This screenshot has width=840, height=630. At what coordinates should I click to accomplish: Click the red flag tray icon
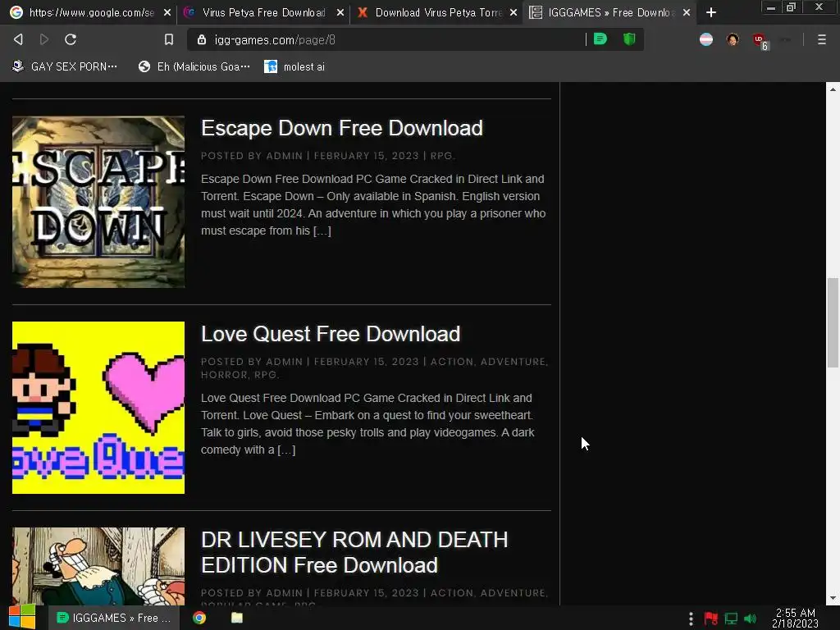(x=711, y=619)
